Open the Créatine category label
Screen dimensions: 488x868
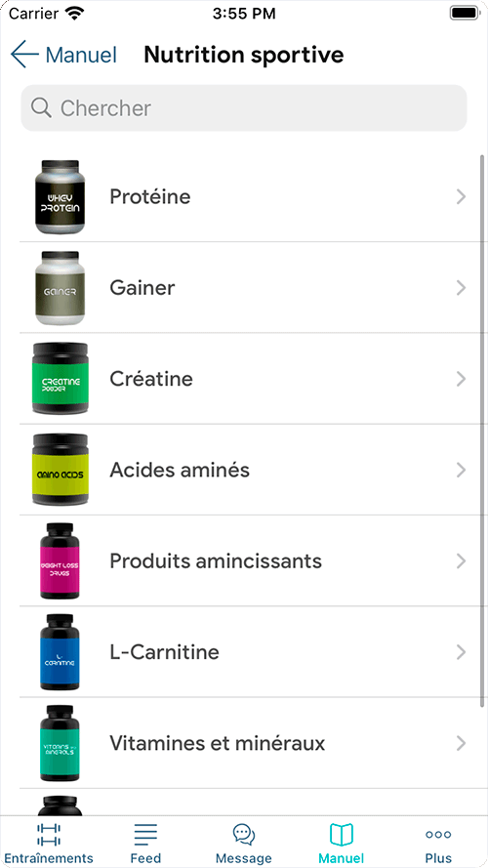(151, 379)
